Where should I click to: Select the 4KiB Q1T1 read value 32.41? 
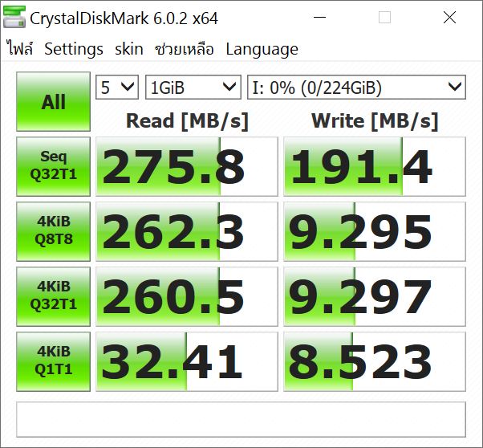[x=187, y=361]
